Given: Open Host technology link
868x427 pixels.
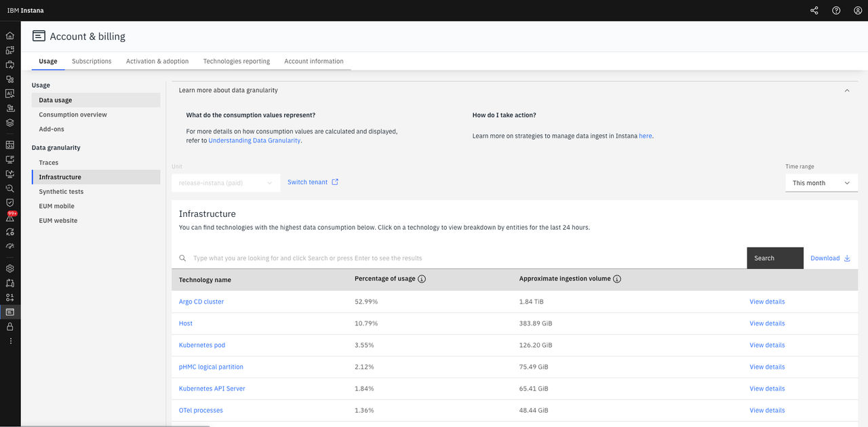Looking at the screenshot, I should 186,323.
